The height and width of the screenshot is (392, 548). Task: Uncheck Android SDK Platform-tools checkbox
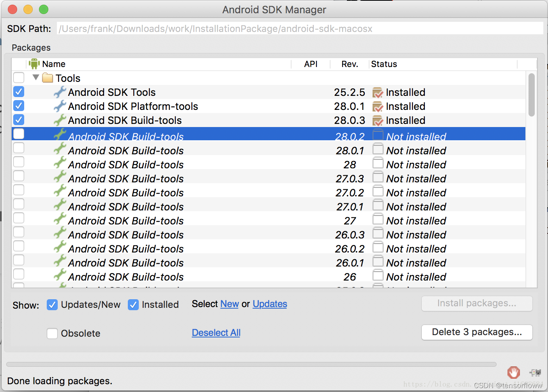click(x=19, y=106)
